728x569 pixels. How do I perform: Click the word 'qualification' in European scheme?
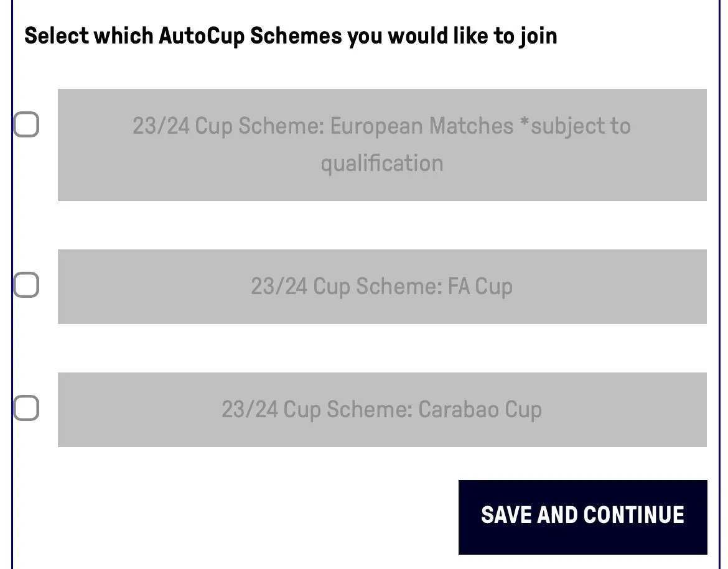382,164
